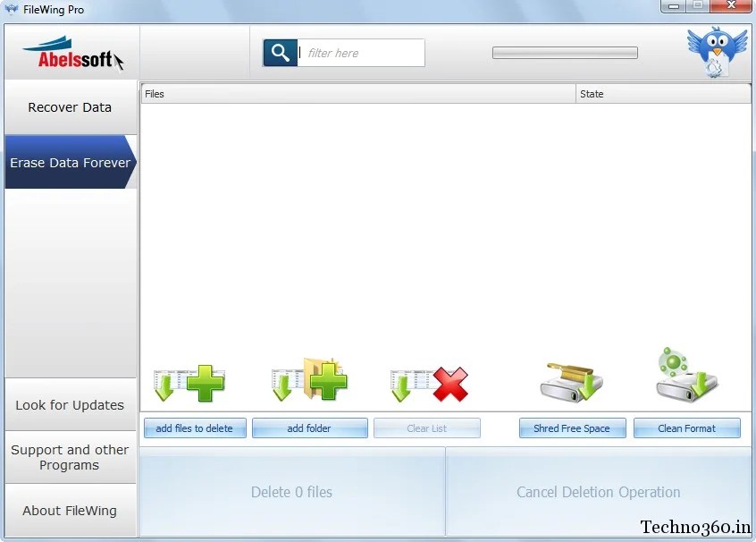Close the FileWing Pro window
756x542 pixels.
click(x=731, y=5)
